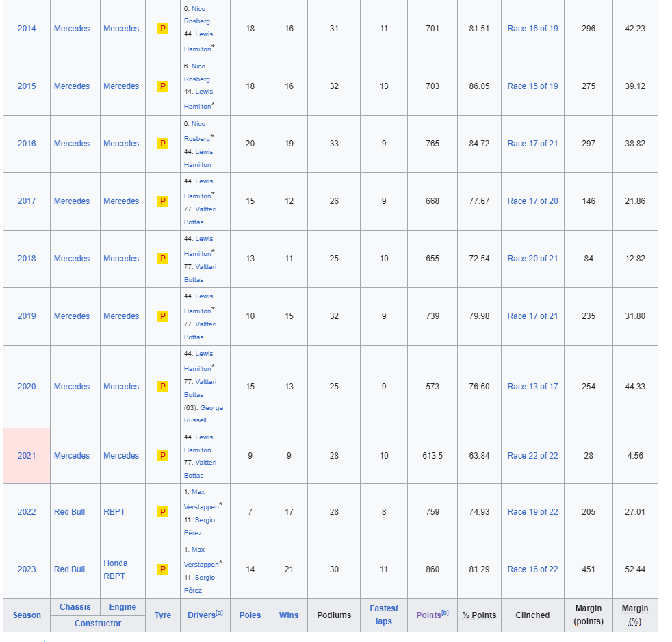The height and width of the screenshot is (642, 672).
Task: Click the RBPT engine link for 2022
Action: (x=114, y=512)
